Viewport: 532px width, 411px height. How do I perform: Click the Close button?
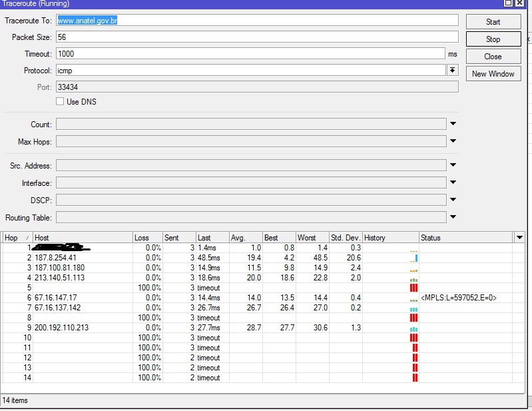click(493, 57)
